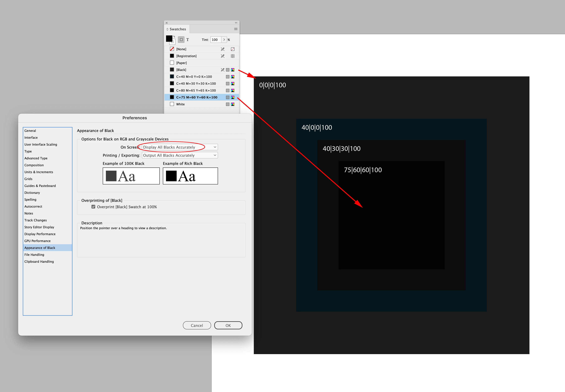Click the fill color box in Swatches
Image resolution: width=565 pixels, height=392 pixels.
pos(169,39)
